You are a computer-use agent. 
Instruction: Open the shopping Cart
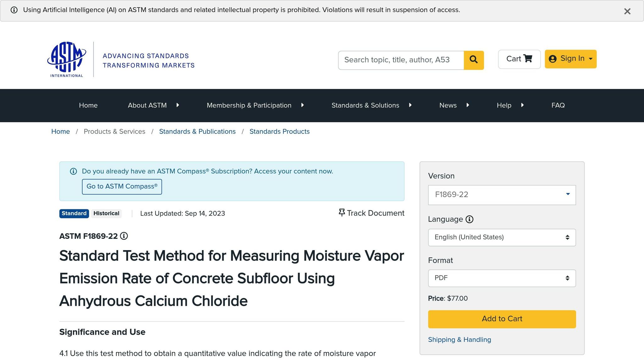pyautogui.click(x=519, y=59)
